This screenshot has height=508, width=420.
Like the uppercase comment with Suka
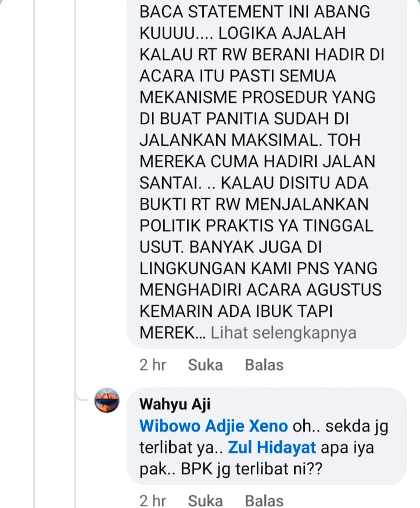206,365
